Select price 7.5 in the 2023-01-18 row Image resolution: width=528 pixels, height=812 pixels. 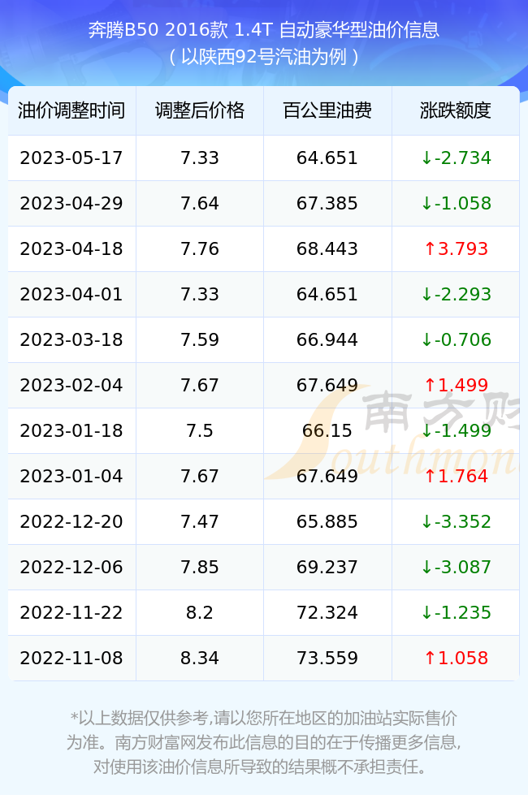coord(200,431)
